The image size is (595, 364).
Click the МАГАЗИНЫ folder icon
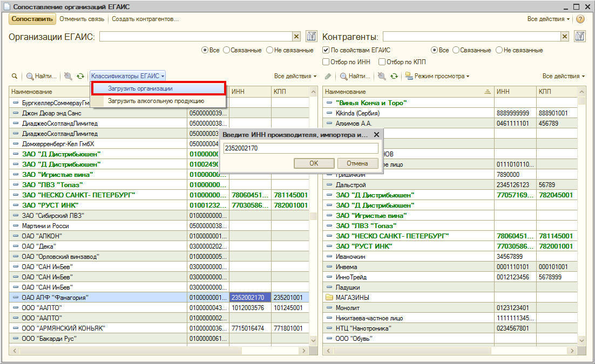(x=329, y=297)
